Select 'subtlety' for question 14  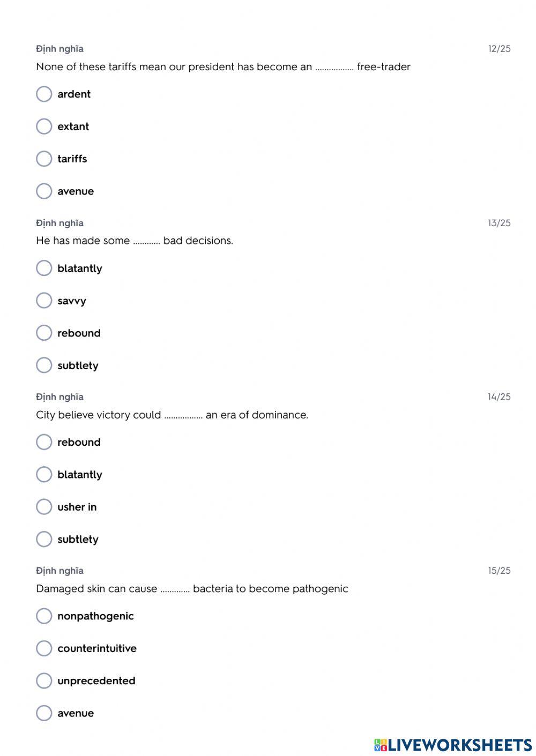click(44, 539)
